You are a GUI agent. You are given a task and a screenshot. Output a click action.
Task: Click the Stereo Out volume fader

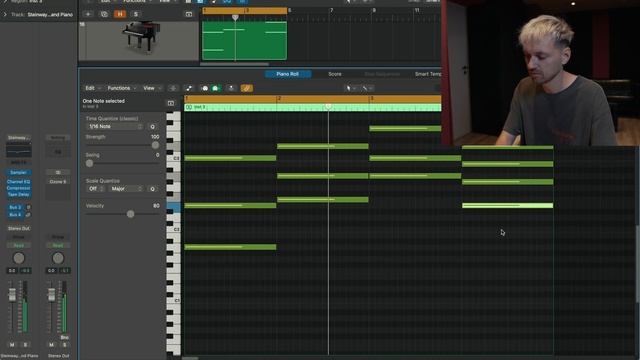(51, 294)
